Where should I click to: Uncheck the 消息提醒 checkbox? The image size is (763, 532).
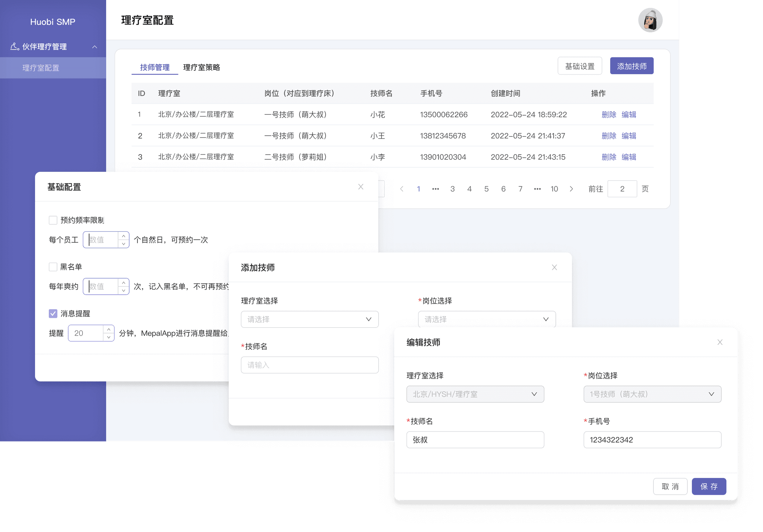[x=53, y=313]
